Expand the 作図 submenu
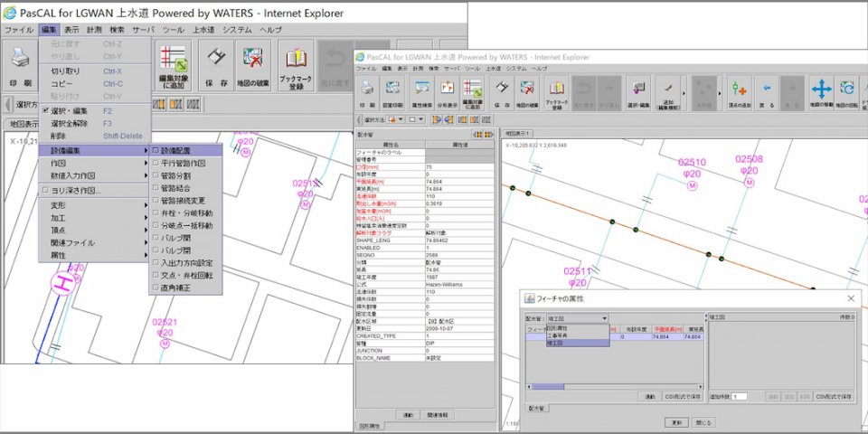This screenshot has height=434, width=868. tap(95, 164)
